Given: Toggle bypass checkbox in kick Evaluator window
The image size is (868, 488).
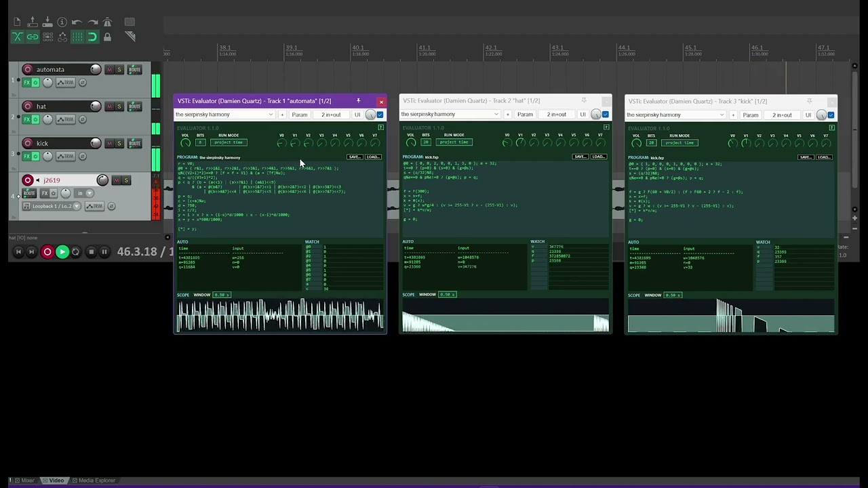Looking at the screenshot, I should (x=831, y=115).
